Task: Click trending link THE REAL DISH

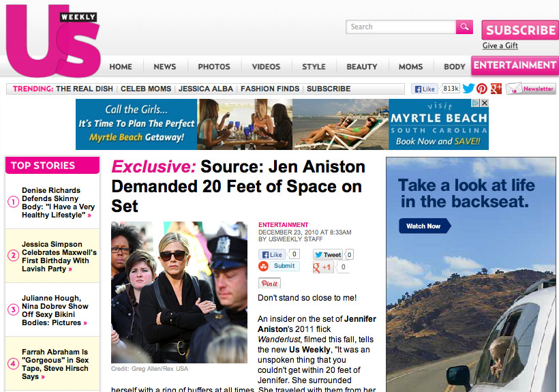Action: click(85, 89)
